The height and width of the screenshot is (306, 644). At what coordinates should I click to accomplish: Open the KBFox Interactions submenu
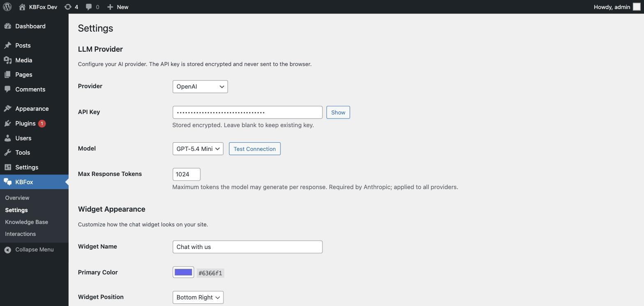tap(21, 234)
